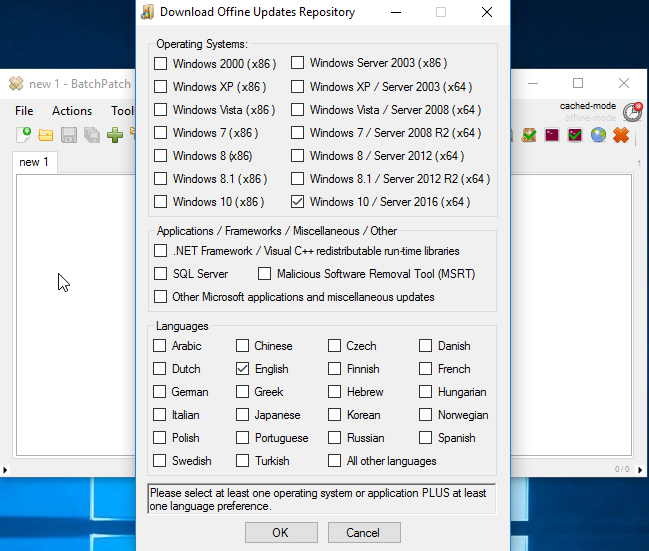Open the Actions menu in BatchPatch
This screenshot has width=649, height=551.
72,111
